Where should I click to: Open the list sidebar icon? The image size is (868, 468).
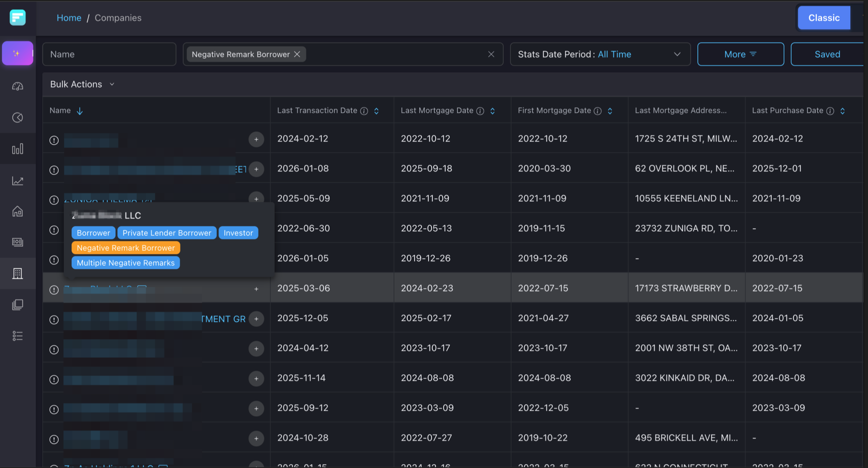(x=17, y=336)
